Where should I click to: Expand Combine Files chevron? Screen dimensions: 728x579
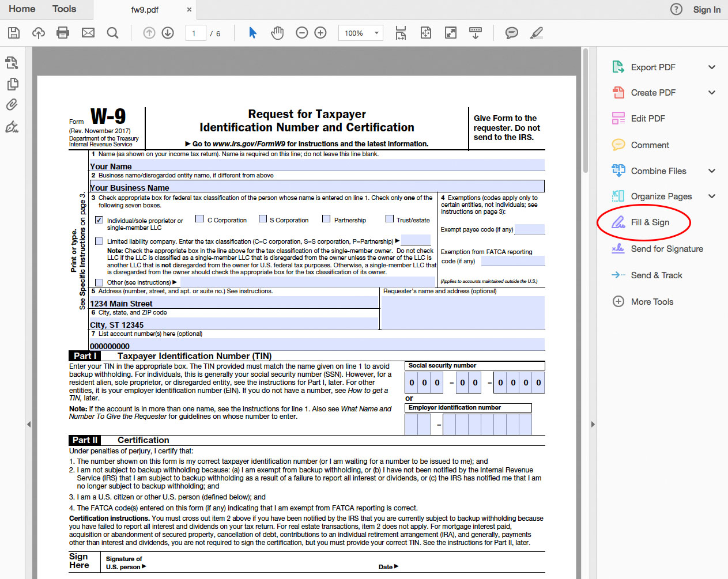click(712, 171)
